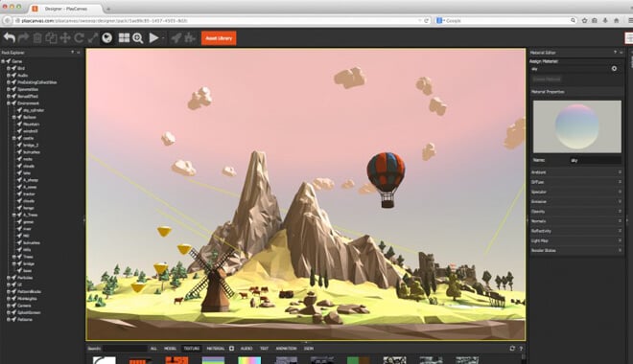Click the browser back button

[8, 20]
